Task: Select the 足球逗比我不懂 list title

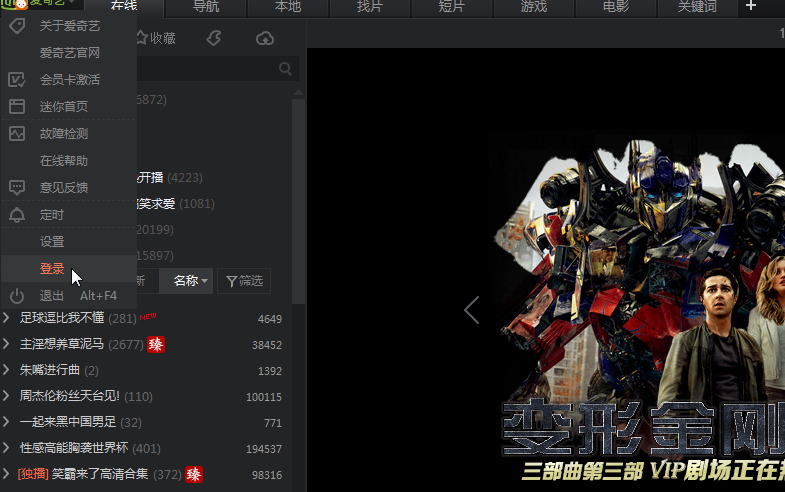Action: pos(62,318)
